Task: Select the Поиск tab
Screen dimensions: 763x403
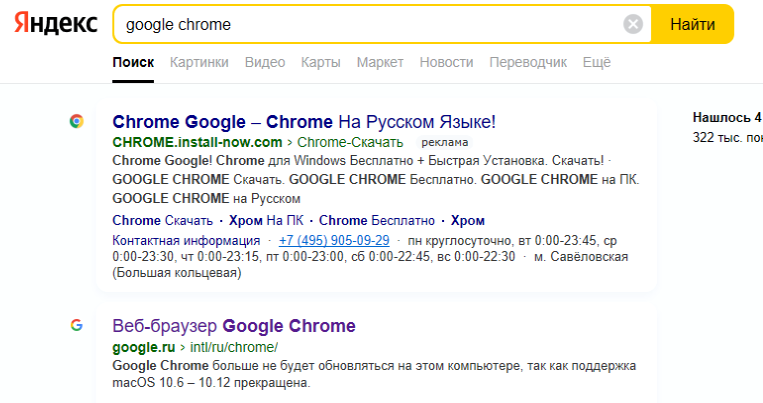Action: click(133, 62)
